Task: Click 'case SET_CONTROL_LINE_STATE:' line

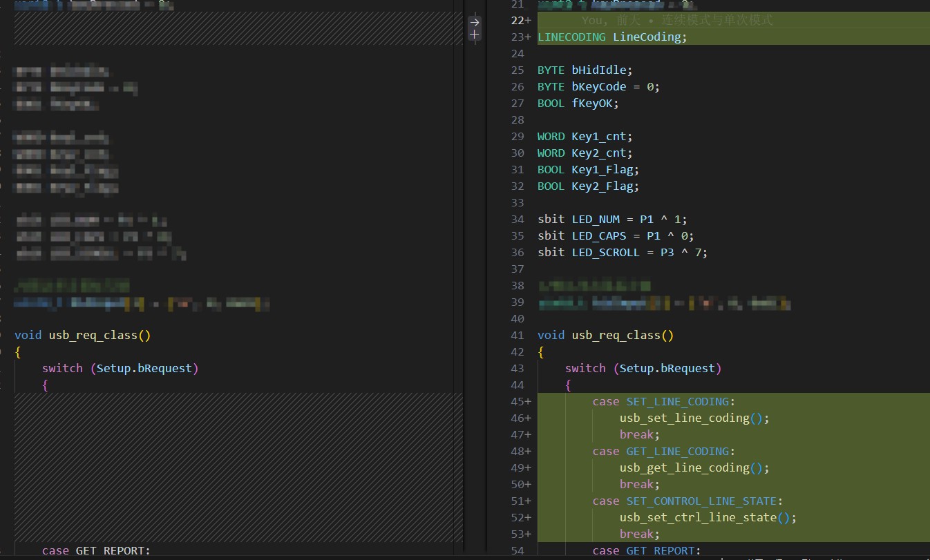Action: 687,501
